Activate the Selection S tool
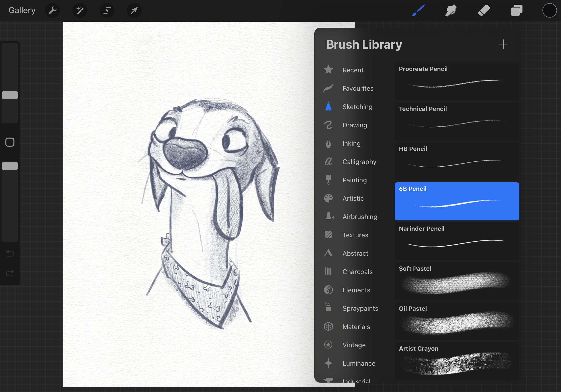 coord(107,11)
